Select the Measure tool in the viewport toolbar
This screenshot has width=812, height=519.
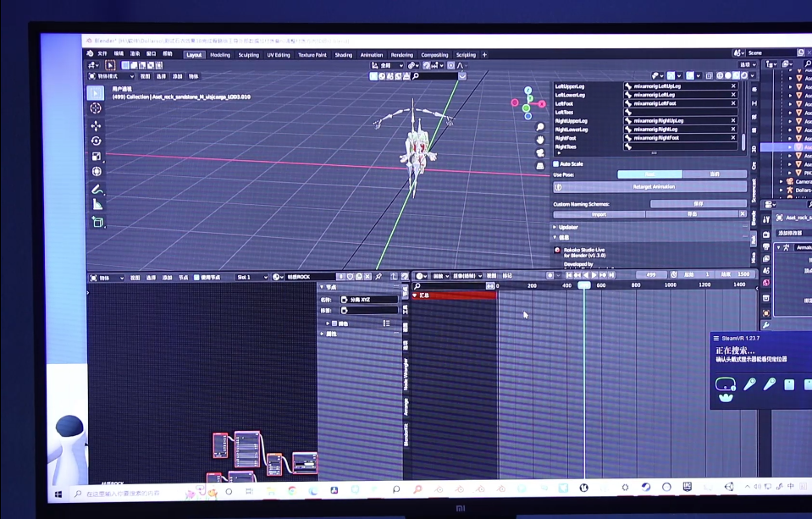[x=97, y=204]
